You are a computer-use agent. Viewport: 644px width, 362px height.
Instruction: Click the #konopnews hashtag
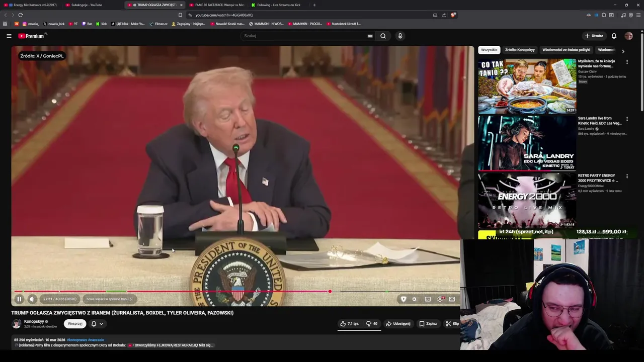(x=77, y=340)
